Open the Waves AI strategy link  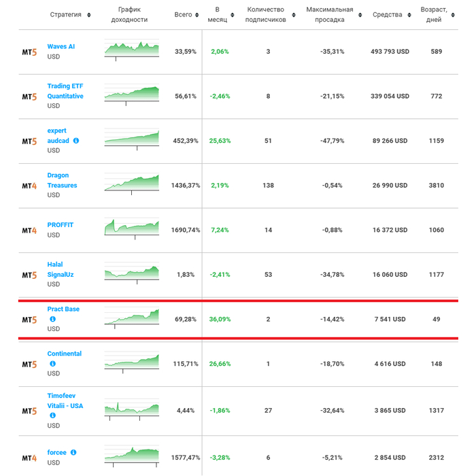62,46
